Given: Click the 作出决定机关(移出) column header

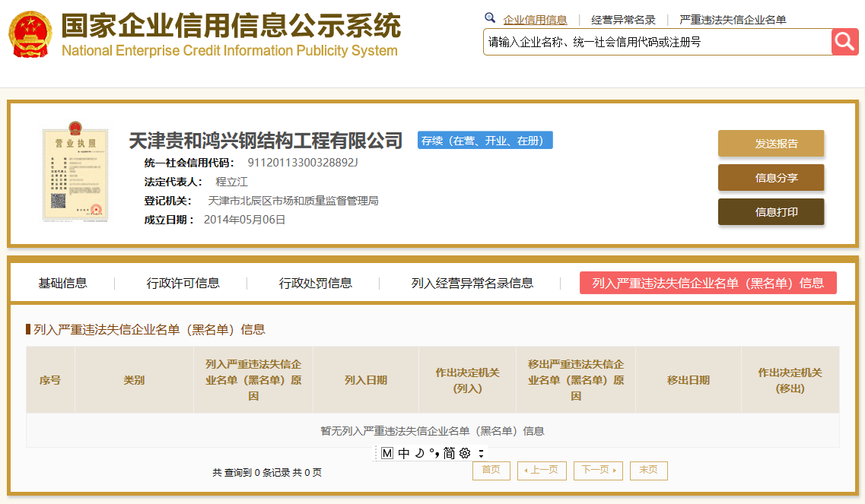Looking at the screenshot, I should [790, 380].
